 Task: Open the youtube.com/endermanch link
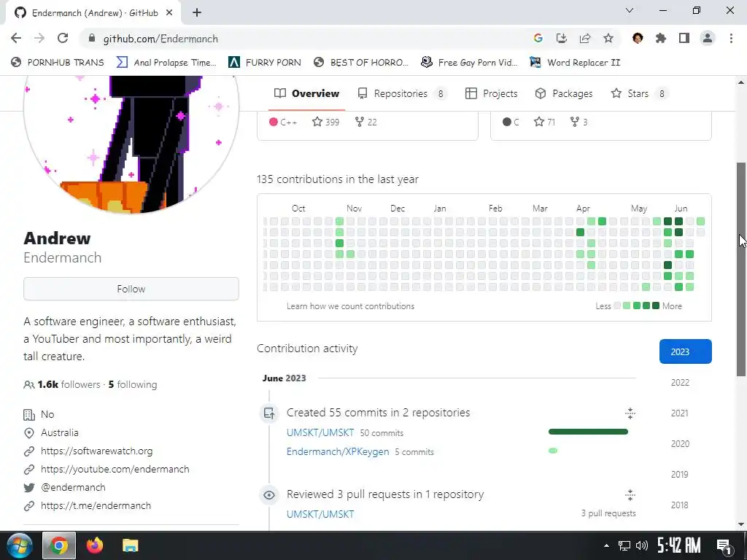[x=115, y=469]
